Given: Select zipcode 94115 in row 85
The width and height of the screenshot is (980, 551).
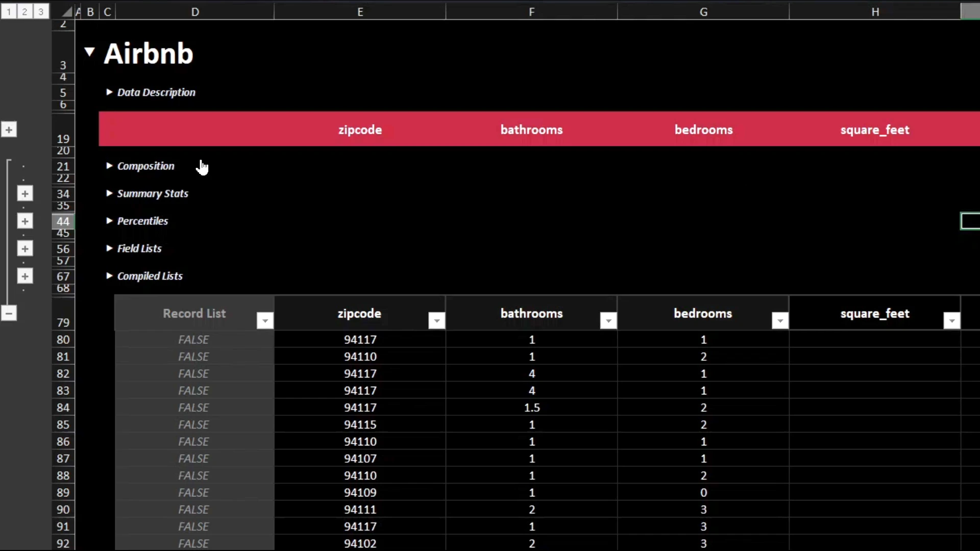Looking at the screenshot, I should pos(360,424).
